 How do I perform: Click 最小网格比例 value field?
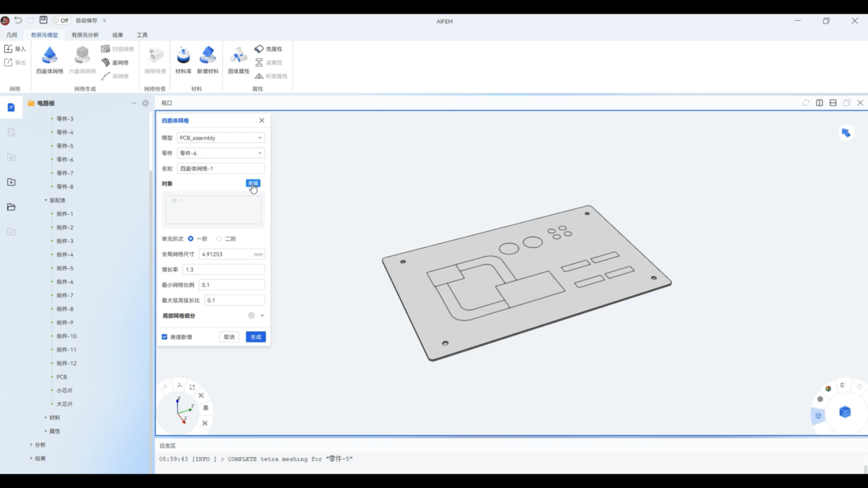231,285
